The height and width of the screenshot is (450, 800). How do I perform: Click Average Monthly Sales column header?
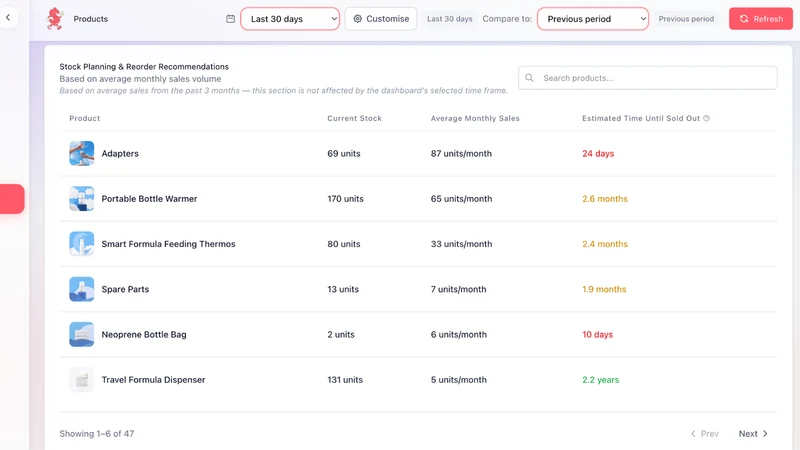point(475,118)
